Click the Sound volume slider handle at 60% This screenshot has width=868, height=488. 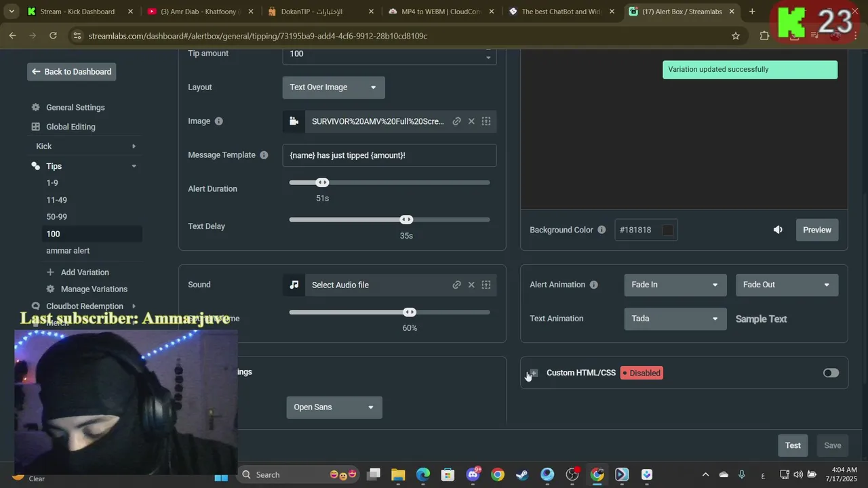(410, 312)
